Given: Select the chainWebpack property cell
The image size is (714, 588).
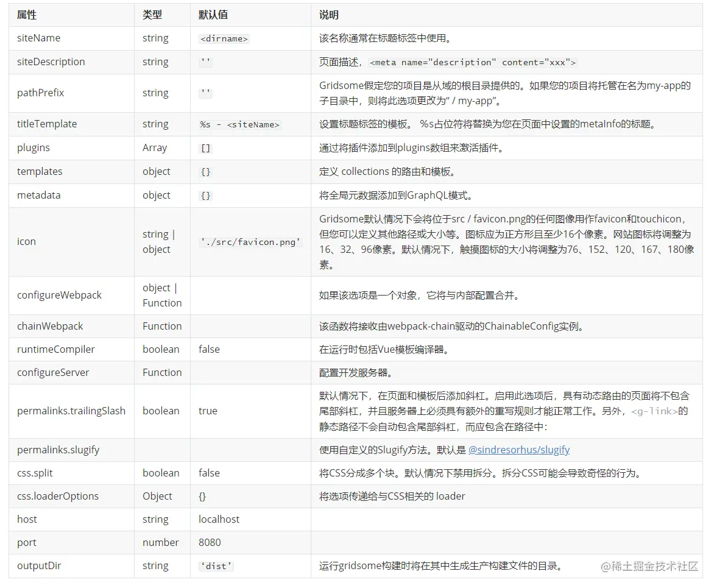Looking at the screenshot, I should 71,326.
